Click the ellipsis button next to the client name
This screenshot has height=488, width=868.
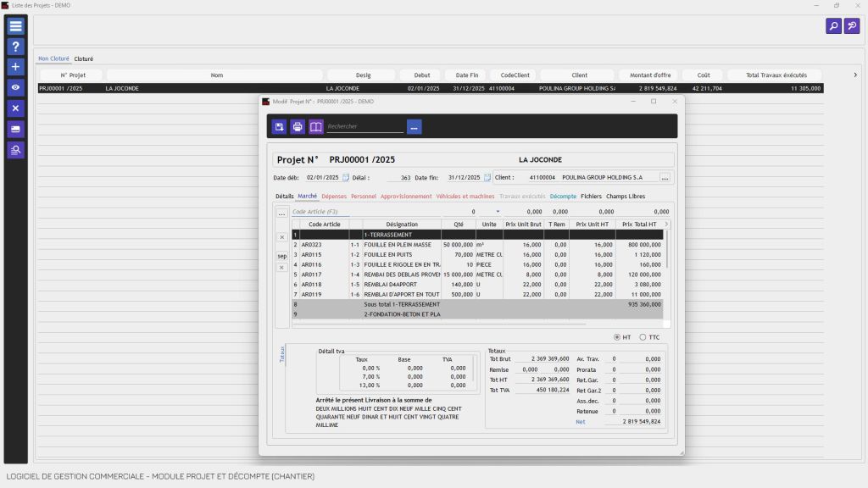[x=665, y=178]
